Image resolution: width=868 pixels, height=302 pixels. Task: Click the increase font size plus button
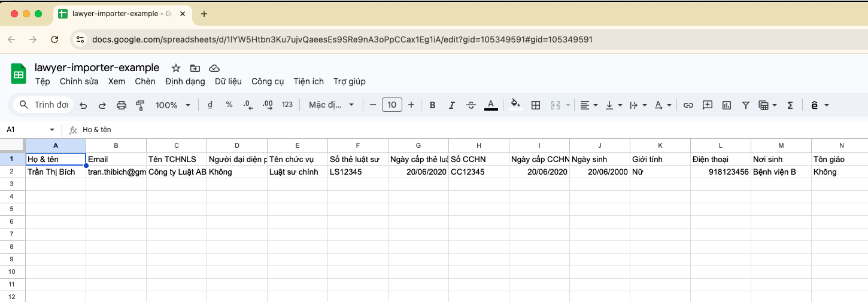click(x=411, y=105)
